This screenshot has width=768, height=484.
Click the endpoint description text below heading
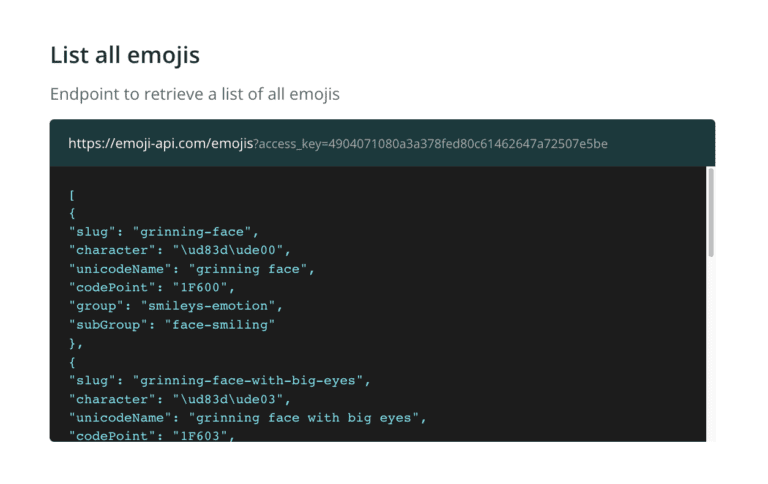pos(195,95)
